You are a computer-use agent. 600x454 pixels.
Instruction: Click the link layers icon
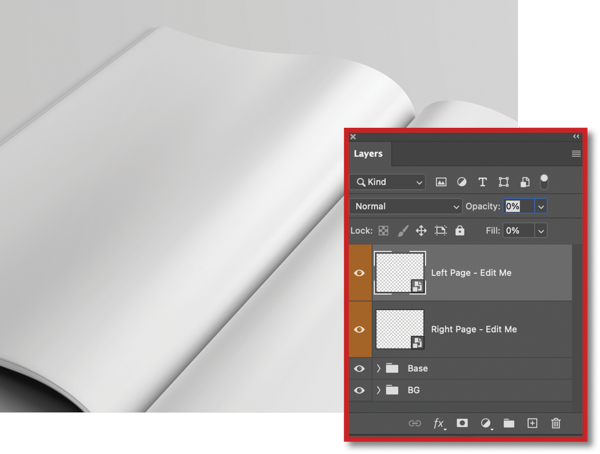coord(415,423)
